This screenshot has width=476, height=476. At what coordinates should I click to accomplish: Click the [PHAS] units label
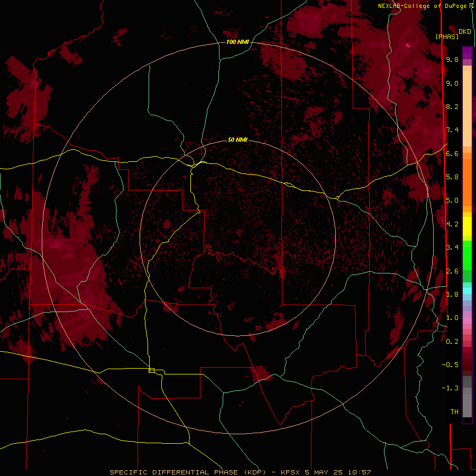pyautogui.click(x=447, y=36)
